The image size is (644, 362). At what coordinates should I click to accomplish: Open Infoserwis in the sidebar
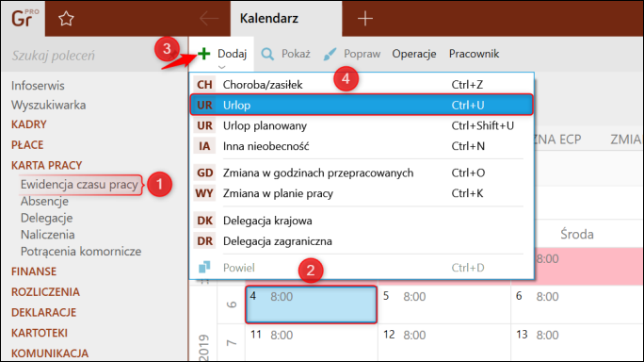coord(38,86)
